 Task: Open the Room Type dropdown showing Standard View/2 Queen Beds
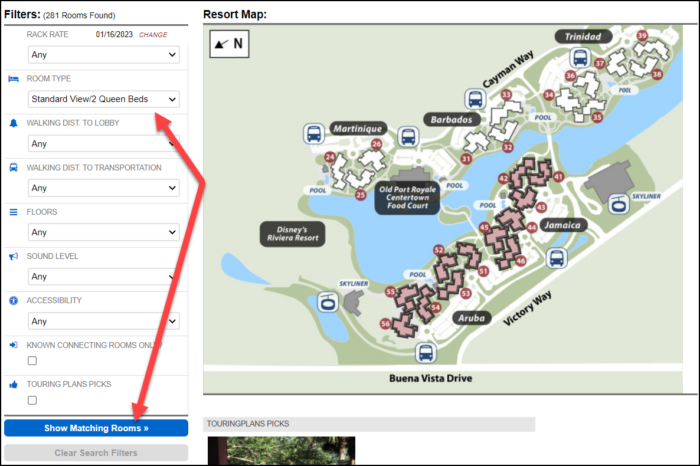(x=104, y=99)
